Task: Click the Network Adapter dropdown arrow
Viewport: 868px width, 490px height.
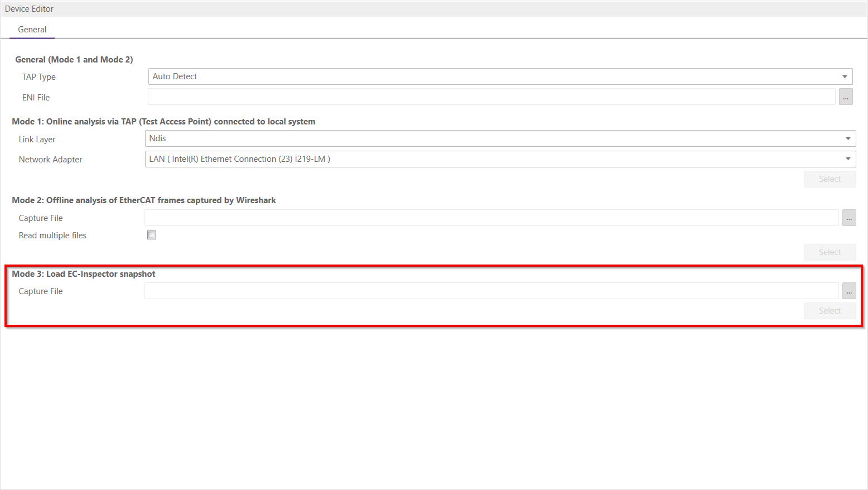Action: point(848,159)
